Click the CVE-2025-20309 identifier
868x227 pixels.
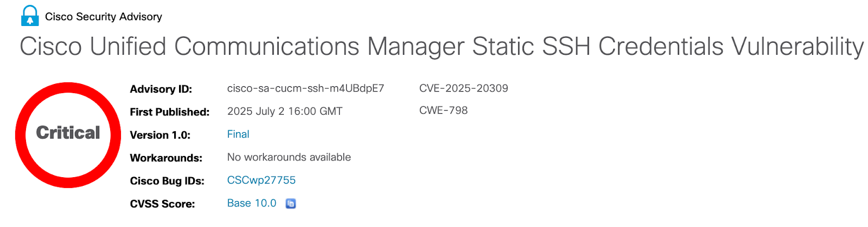tap(464, 88)
